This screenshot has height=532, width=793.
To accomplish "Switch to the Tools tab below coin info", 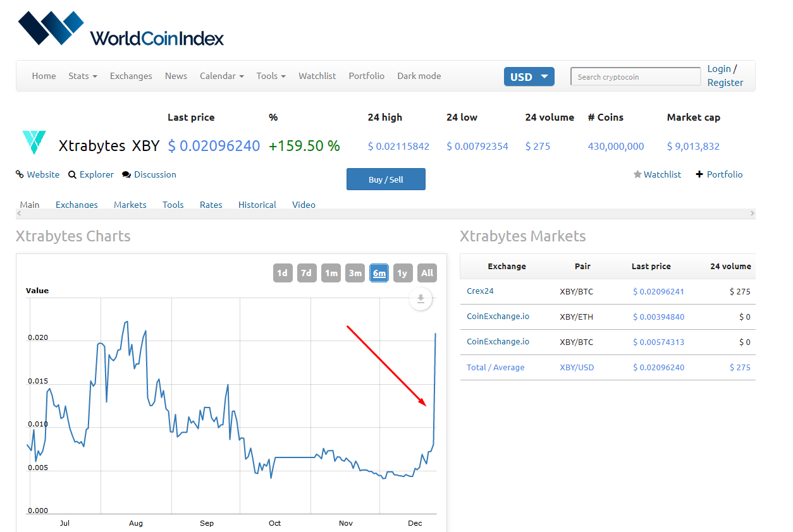I will tap(173, 205).
